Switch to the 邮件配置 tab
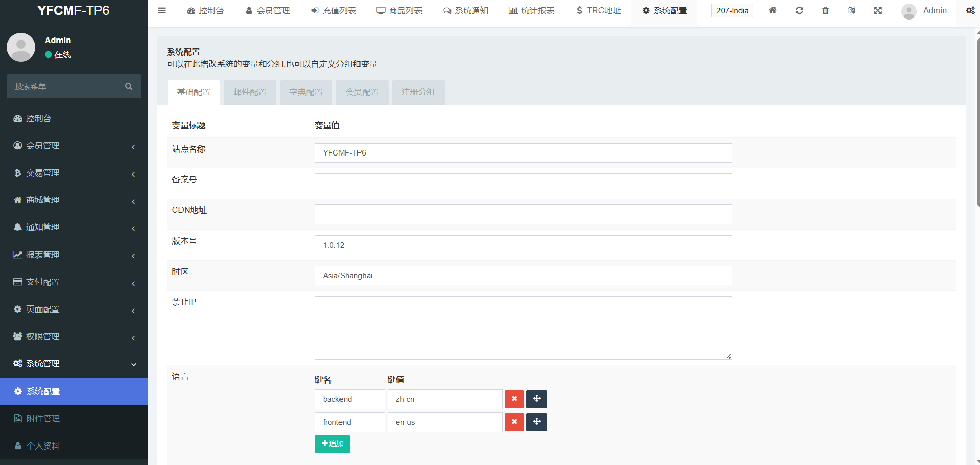Image resolution: width=980 pixels, height=465 pixels. point(250,92)
